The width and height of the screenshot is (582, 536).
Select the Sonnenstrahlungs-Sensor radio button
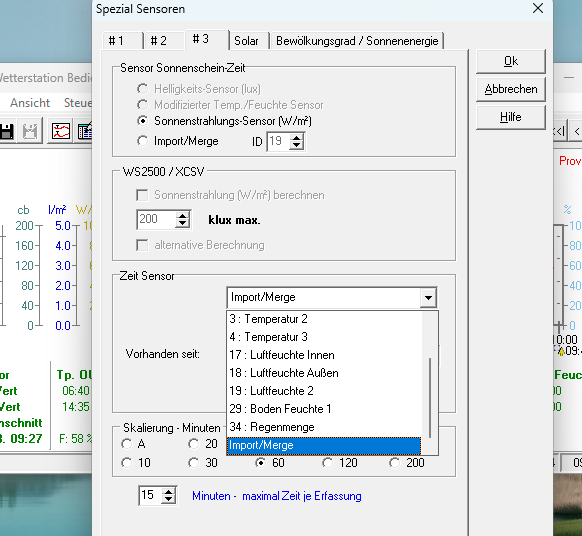pos(142,121)
